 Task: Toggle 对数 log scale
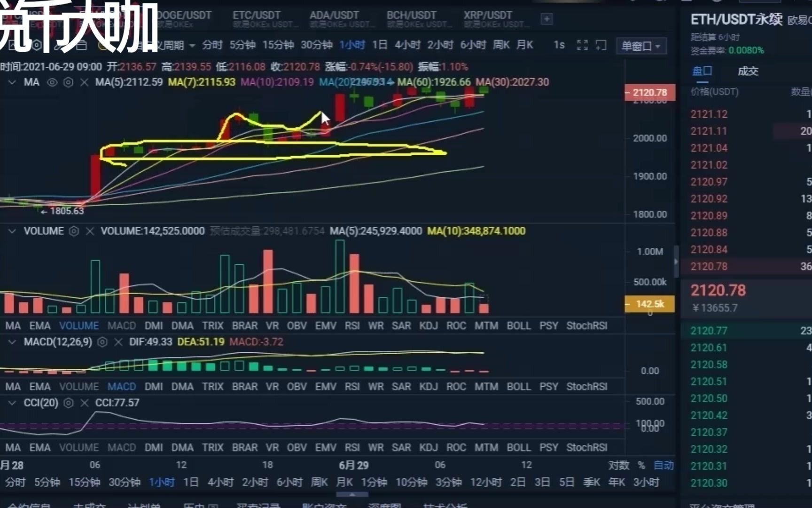coord(618,465)
